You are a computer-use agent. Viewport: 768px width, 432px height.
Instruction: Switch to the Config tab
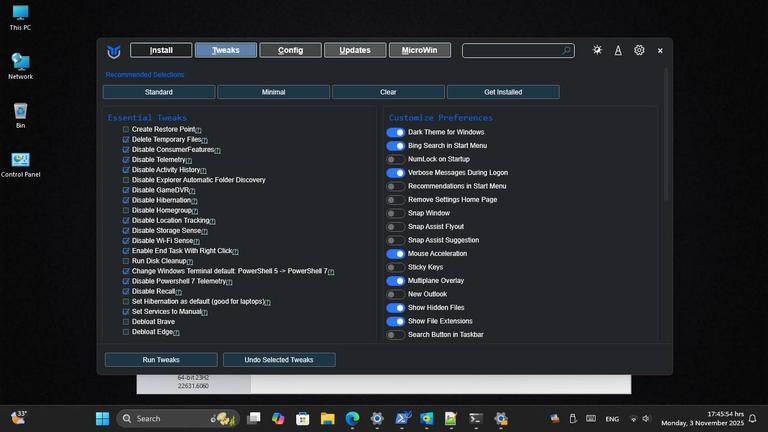pyautogui.click(x=290, y=50)
